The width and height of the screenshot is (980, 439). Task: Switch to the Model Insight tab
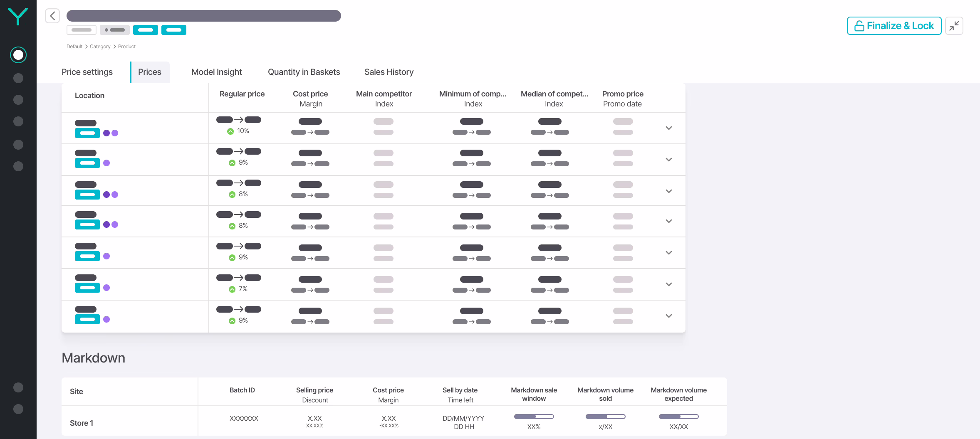coord(216,72)
